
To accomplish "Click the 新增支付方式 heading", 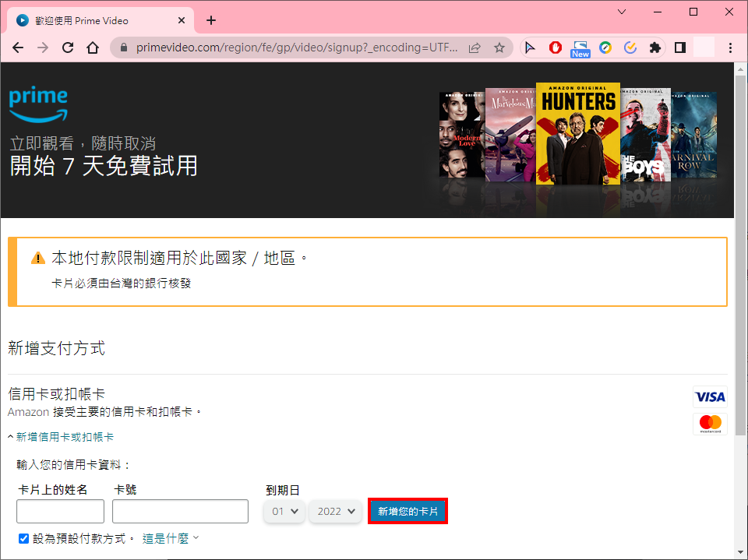I will pos(57,348).
